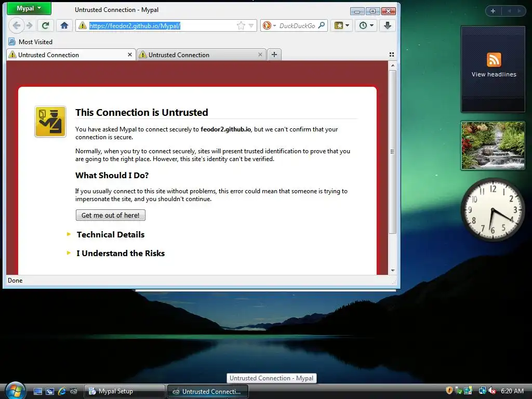Click the muted volume tray icon

point(492,391)
